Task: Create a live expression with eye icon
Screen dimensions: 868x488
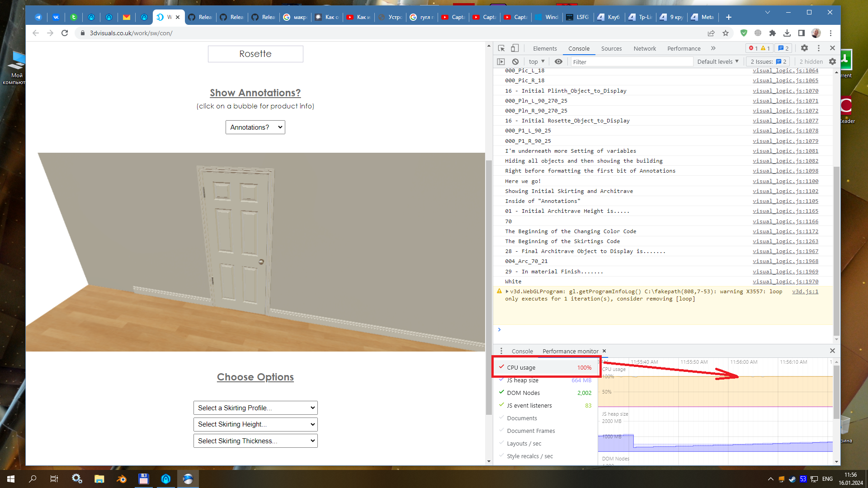Action: [559, 61]
